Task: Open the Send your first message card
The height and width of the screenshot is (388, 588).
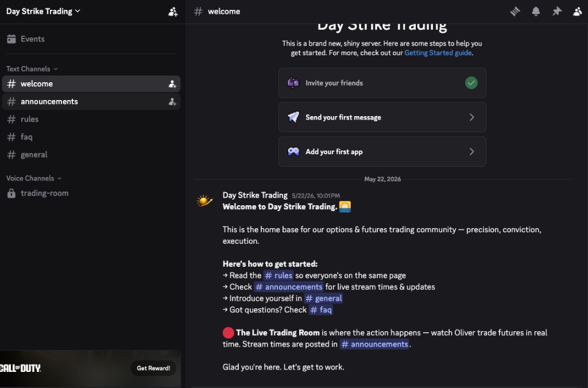Action: pyautogui.click(x=382, y=117)
